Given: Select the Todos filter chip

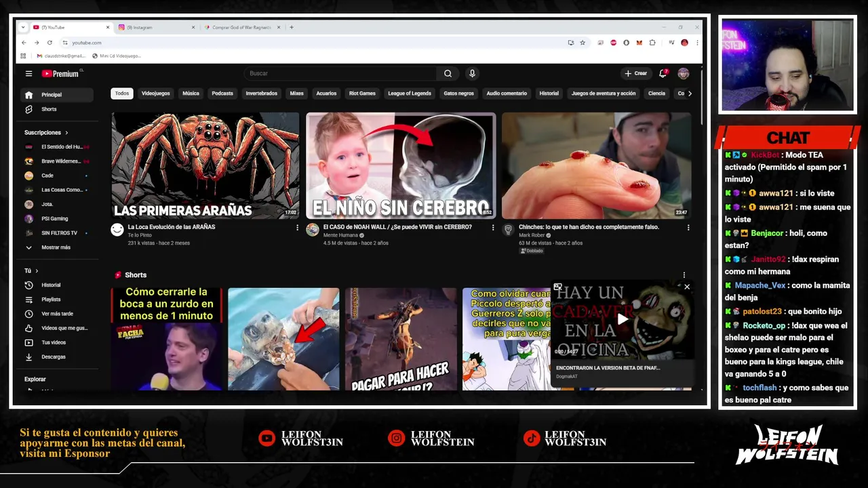Looking at the screenshot, I should pos(122,94).
